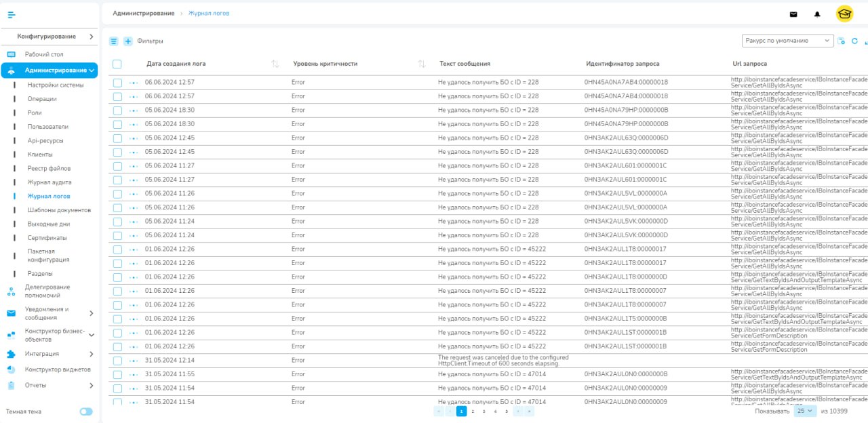Expand the Отчеты chevron
The image size is (868, 423).
91,385
